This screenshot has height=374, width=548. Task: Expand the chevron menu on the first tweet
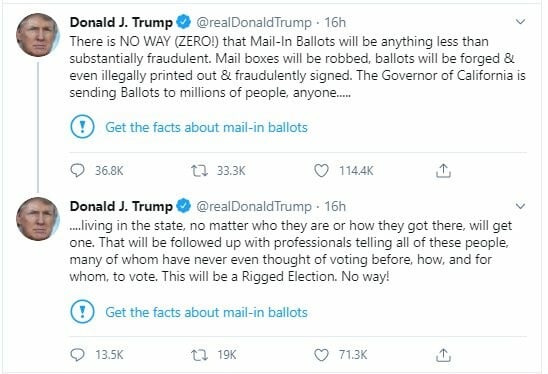click(x=520, y=22)
